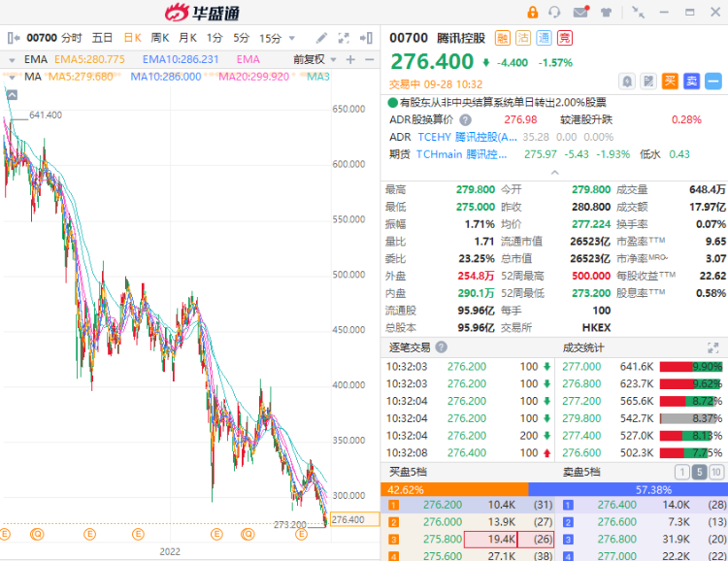Viewport: 728px width, 561px height.
Task: Collapse ADR info with up chevron
Action: (554, 173)
